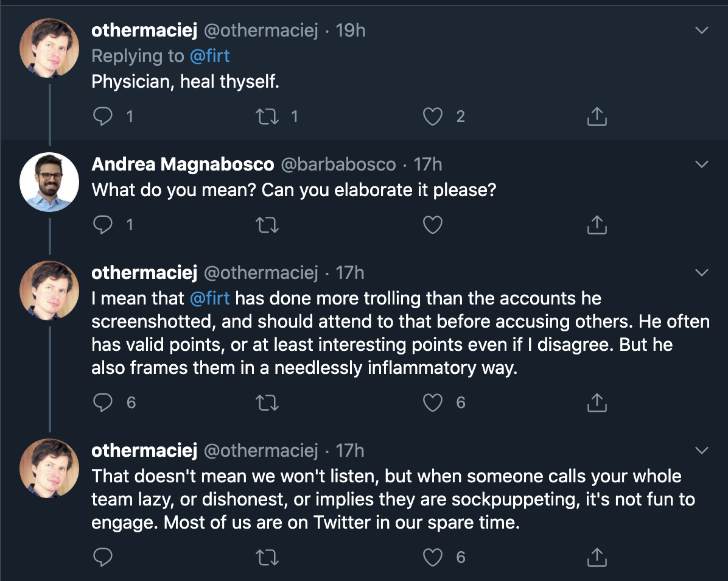This screenshot has width=728, height=581.
Task: Open the chevron menu on the "sockpuppeting" tweet
Action: (702, 450)
